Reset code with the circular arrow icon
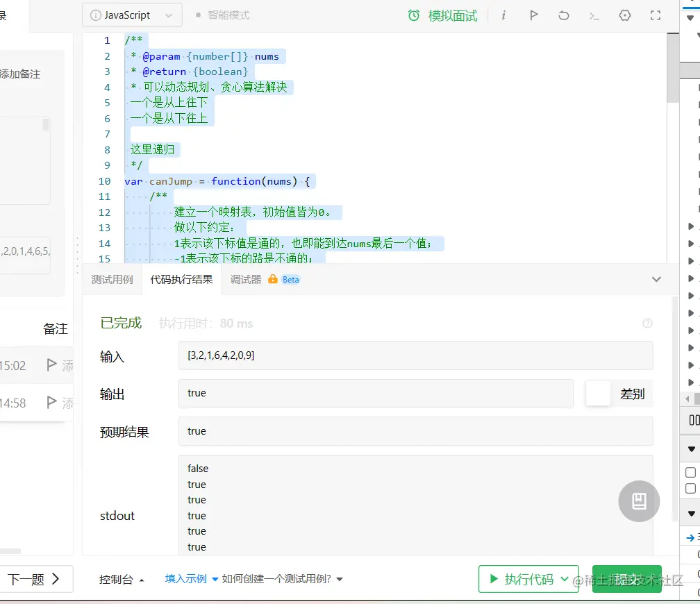The image size is (700, 604). pyautogui.click(x=564, y=16)
